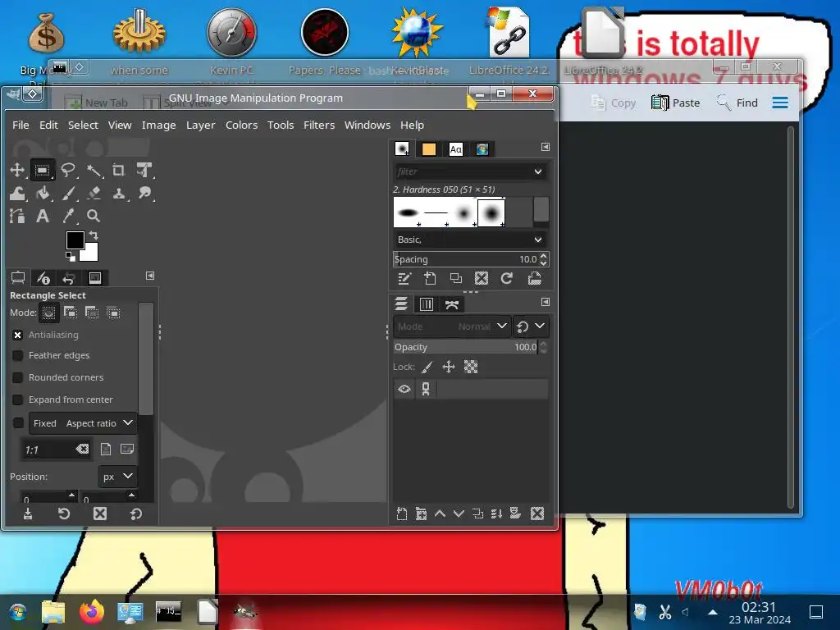Image resolution: width=840 pixels, height=630 pixels.
Task: Open hamburger menu in background window
Action: (780, 103)
